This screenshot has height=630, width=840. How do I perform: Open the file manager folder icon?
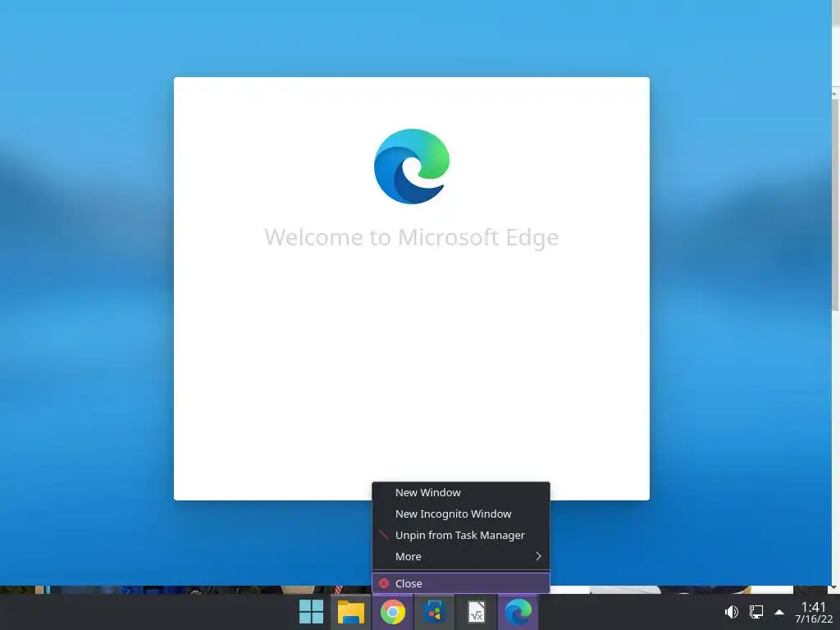coord(351,612)
